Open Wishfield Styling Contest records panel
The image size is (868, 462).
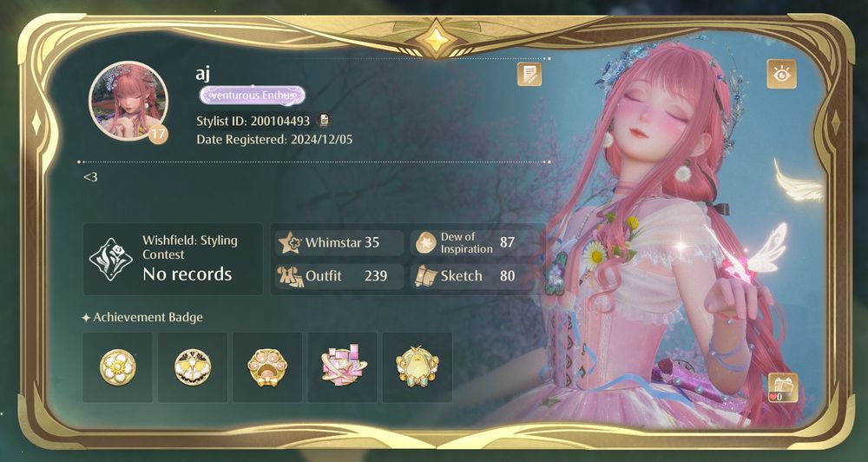(x=173, y=260)
